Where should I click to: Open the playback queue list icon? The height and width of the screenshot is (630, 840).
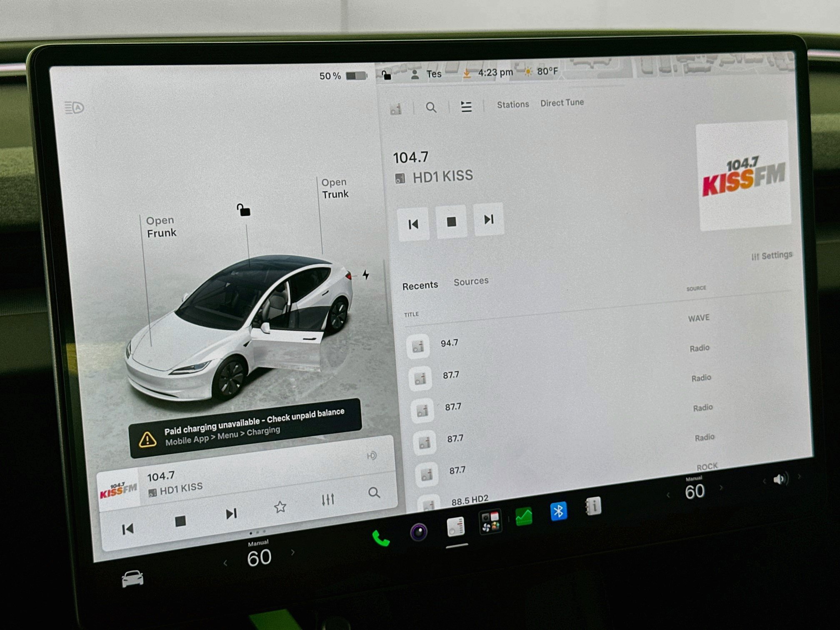(466, 106)
